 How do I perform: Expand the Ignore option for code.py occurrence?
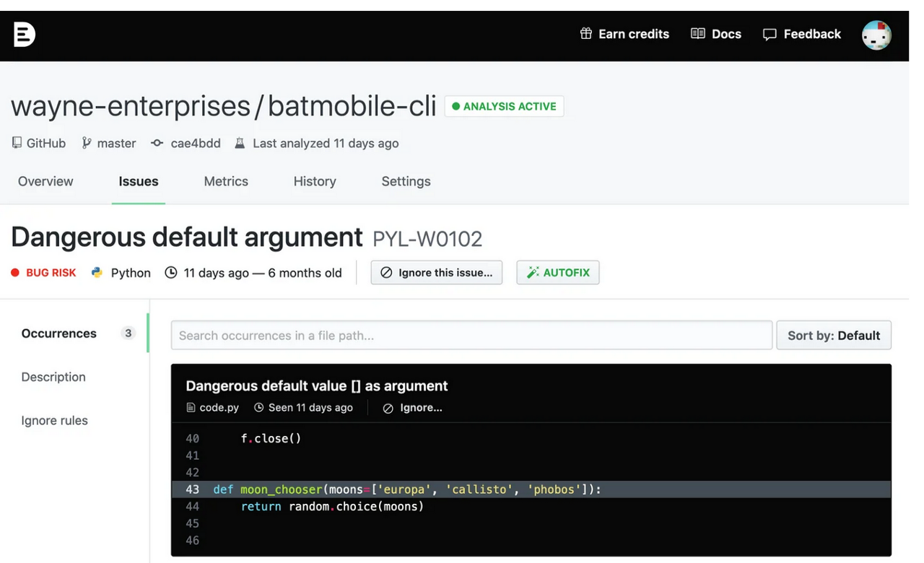(413, 408)
